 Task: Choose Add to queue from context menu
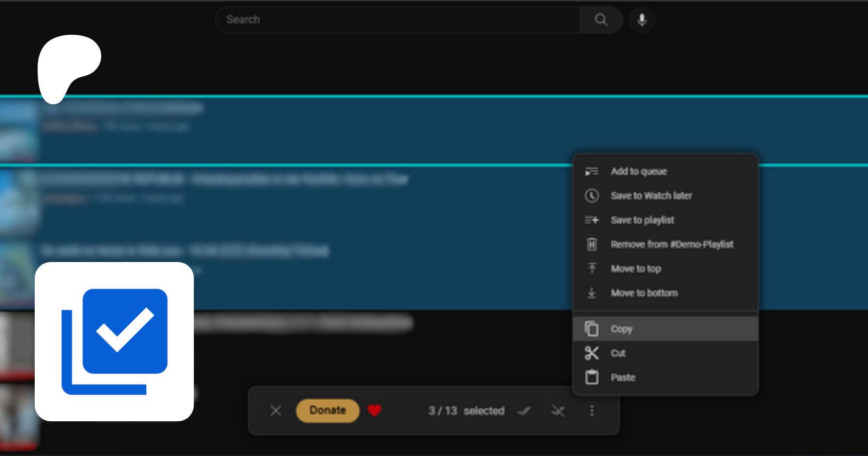(638, 171)
